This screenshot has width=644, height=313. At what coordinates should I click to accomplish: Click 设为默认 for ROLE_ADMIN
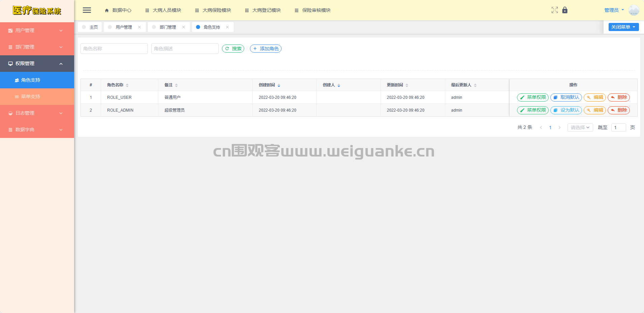point(566,110)
